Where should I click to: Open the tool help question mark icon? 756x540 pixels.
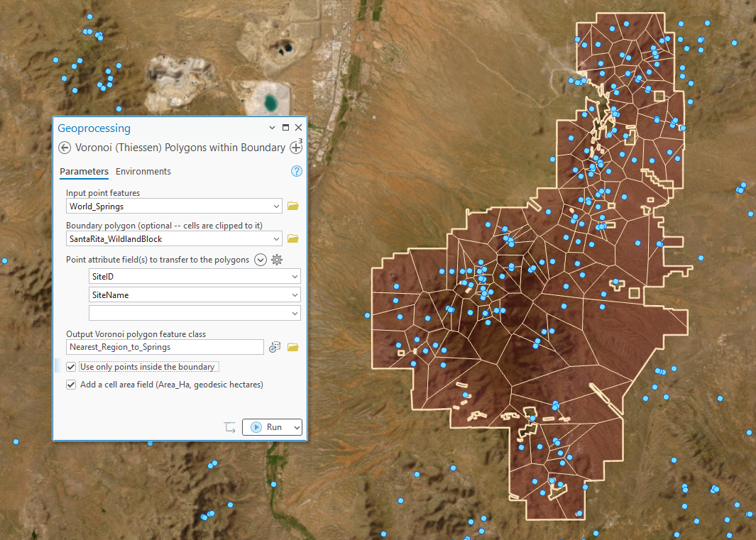pos(297,171)
